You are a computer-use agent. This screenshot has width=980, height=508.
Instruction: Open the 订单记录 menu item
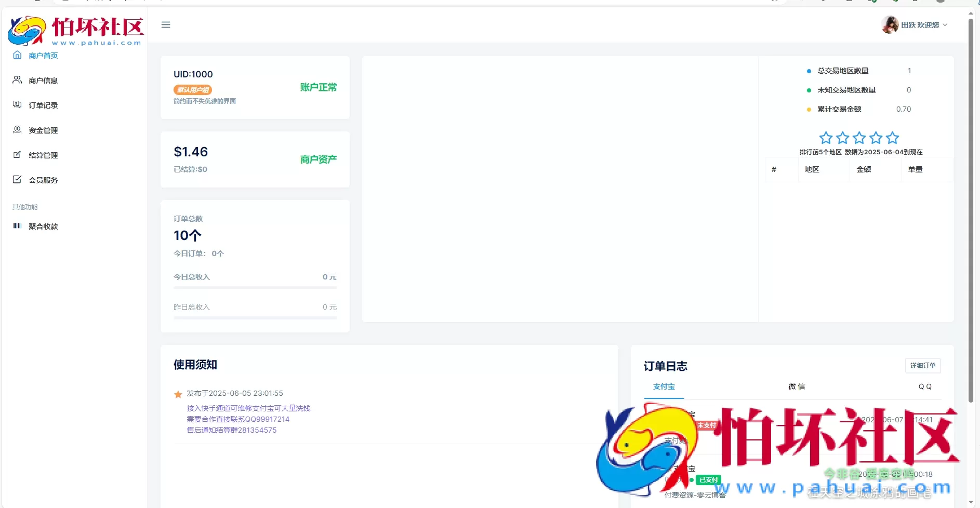coord(43,105)
